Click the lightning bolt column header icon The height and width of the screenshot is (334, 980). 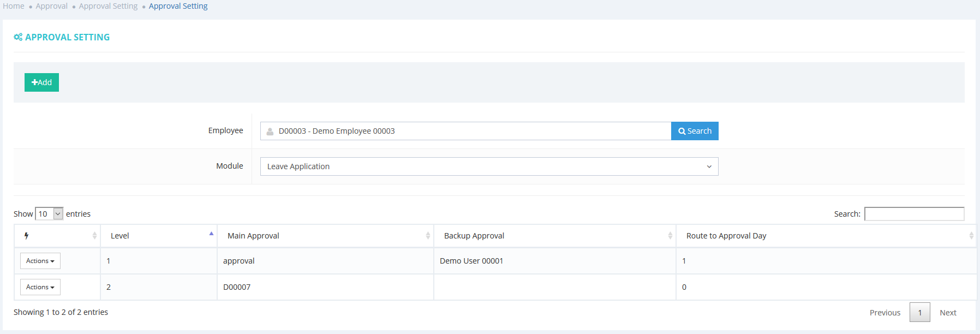coord(26,236)
